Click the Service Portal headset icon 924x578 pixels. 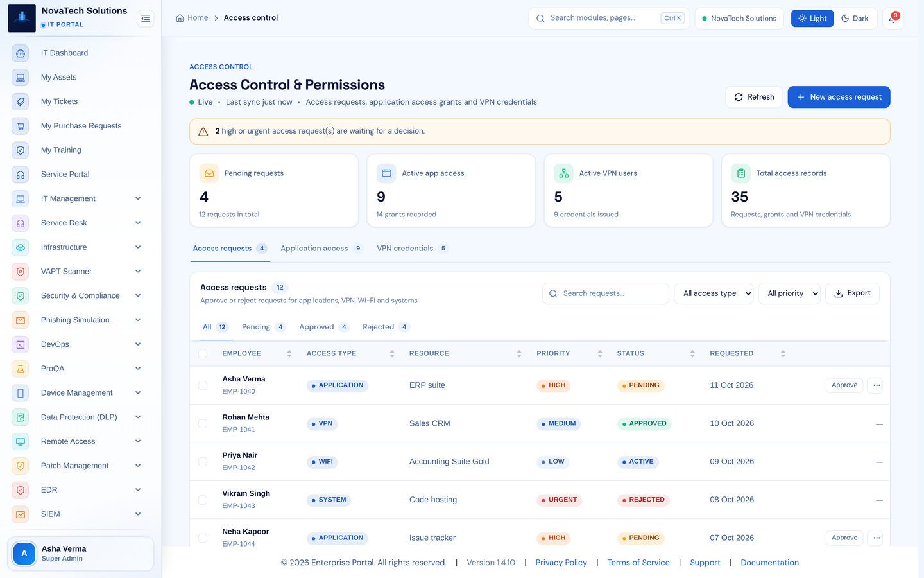point(21,175)
